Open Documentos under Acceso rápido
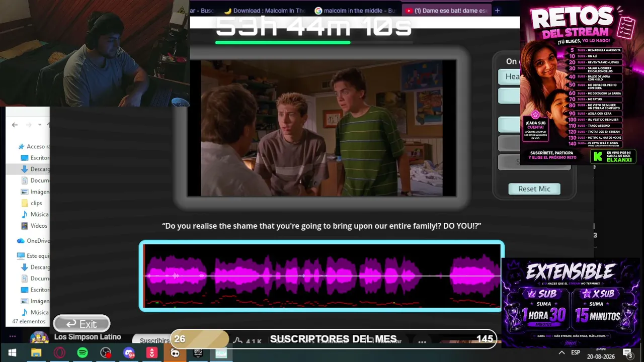The image size is (644, 362). [35, 180]
